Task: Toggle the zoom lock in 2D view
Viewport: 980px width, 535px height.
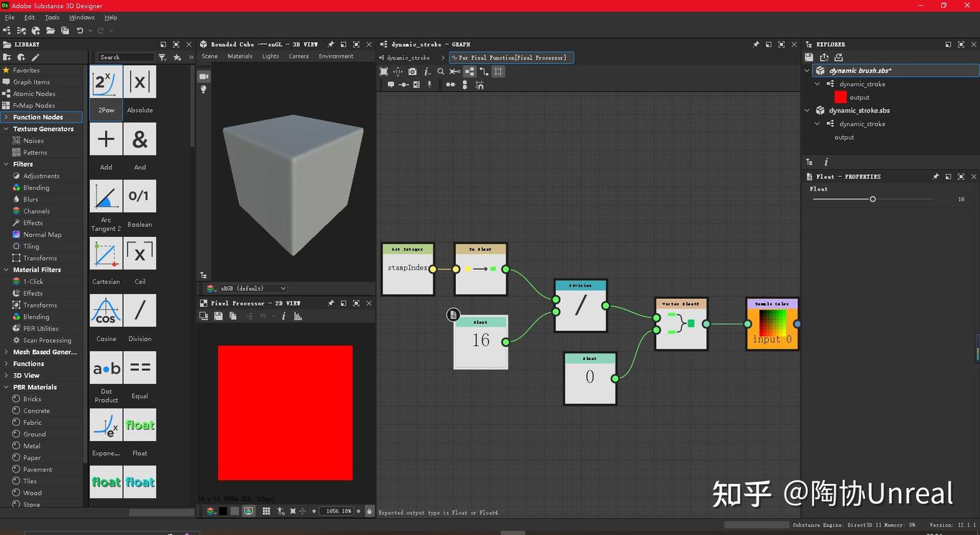Action: click(369, 510)
